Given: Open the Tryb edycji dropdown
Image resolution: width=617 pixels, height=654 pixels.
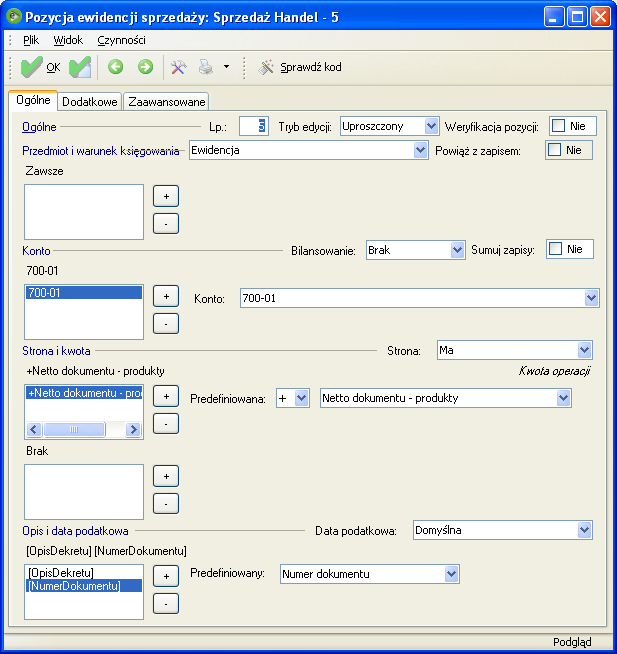Looking at the screenshot, I should (431, 126).
